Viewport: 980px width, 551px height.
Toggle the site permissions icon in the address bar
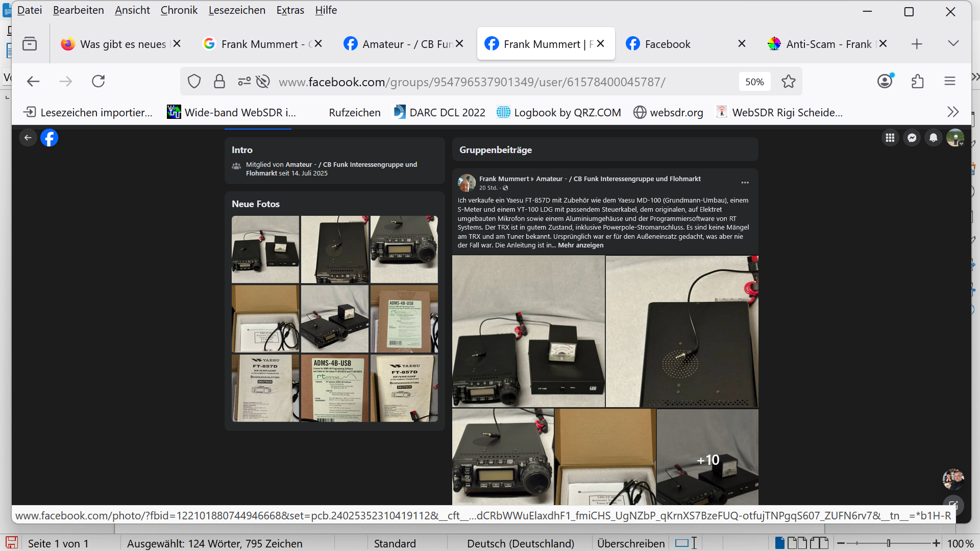[x=244, y=82]
